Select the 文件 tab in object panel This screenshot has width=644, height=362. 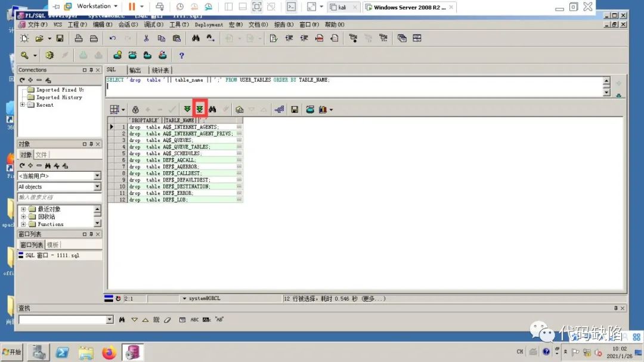[x=41, y=155]
